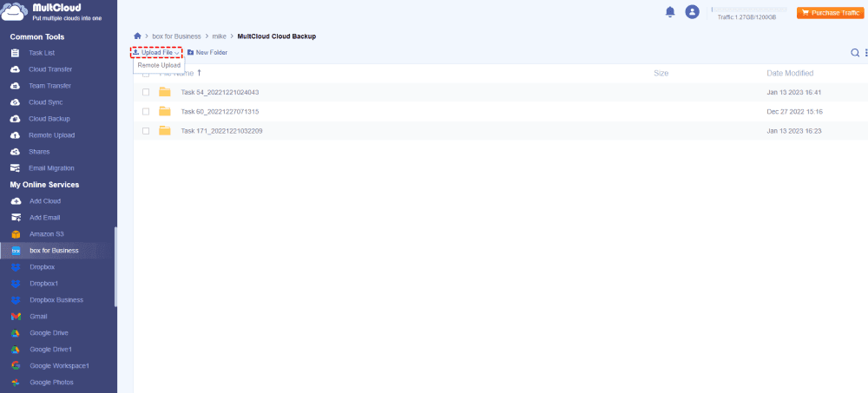Click the search magnifier icon
Viewport: 868px width, 393px height.
pos(855,53)
